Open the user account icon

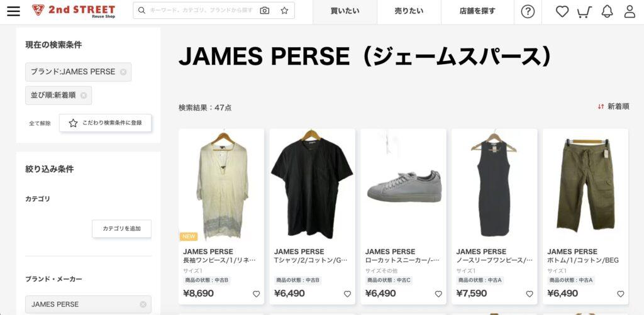(x=630, y=11)
